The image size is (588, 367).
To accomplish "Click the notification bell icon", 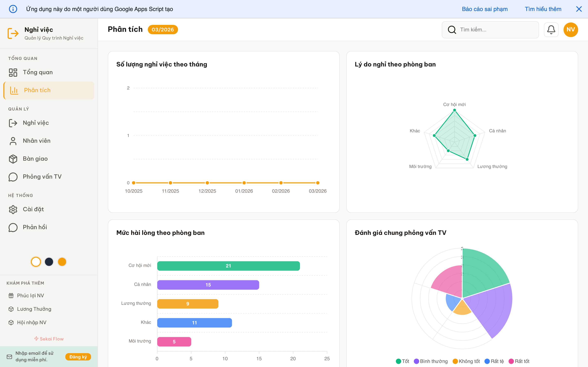I will 551,30.
